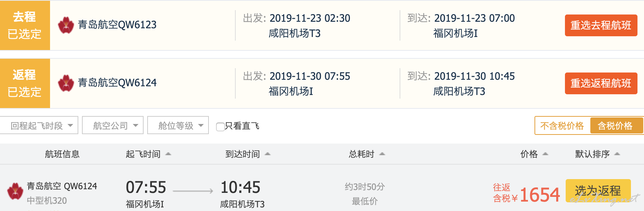Switch to 含税价格 price display
This screenshot has height=211, width=644.
click(615, 126)
